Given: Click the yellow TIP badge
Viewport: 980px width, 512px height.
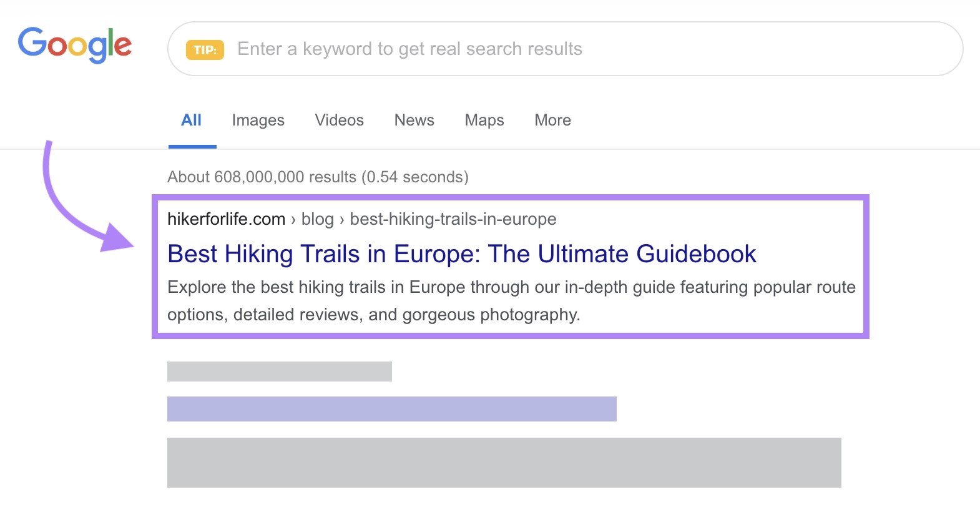Looking at the screenshot, I should (205, 49).
